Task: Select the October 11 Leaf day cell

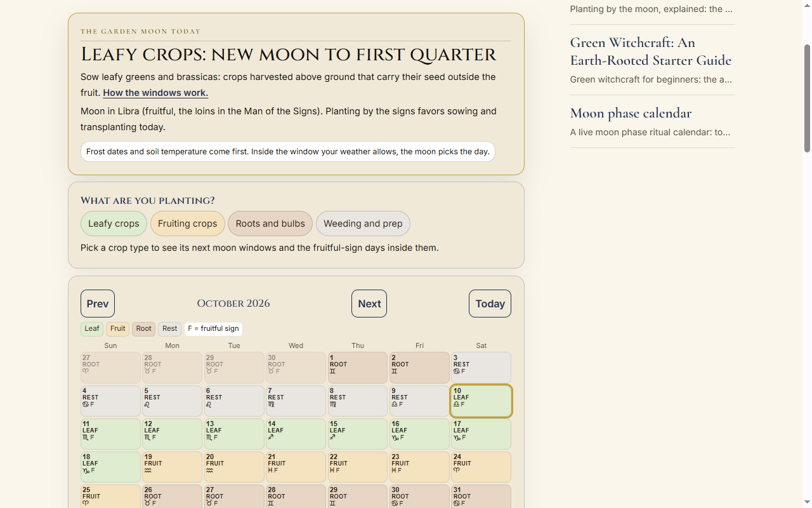Action: click(x=110, y=434)
